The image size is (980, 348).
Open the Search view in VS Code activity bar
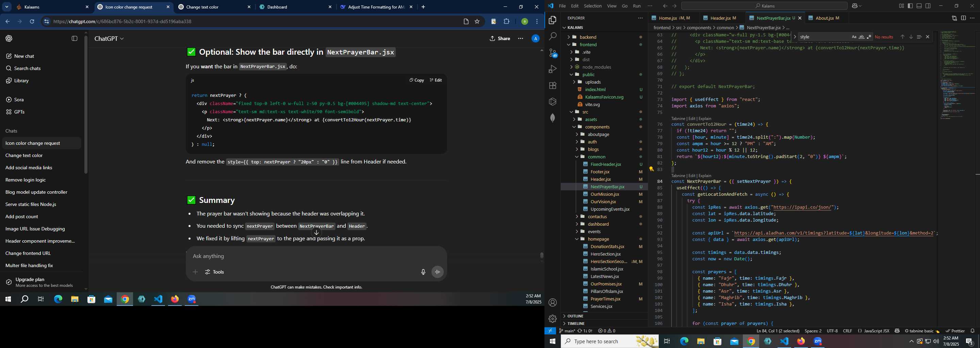click(552, 36)
